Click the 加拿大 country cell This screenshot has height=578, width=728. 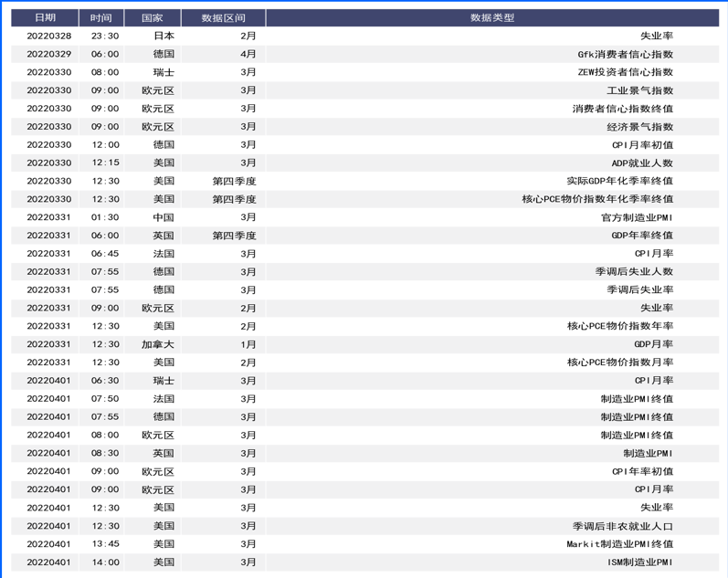tap(158, 344)
